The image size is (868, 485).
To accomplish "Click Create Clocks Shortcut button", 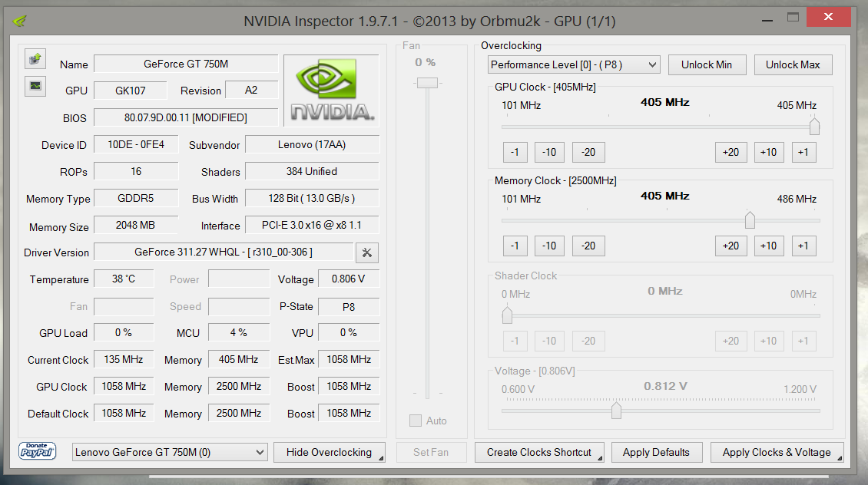I will click(539, 452).
